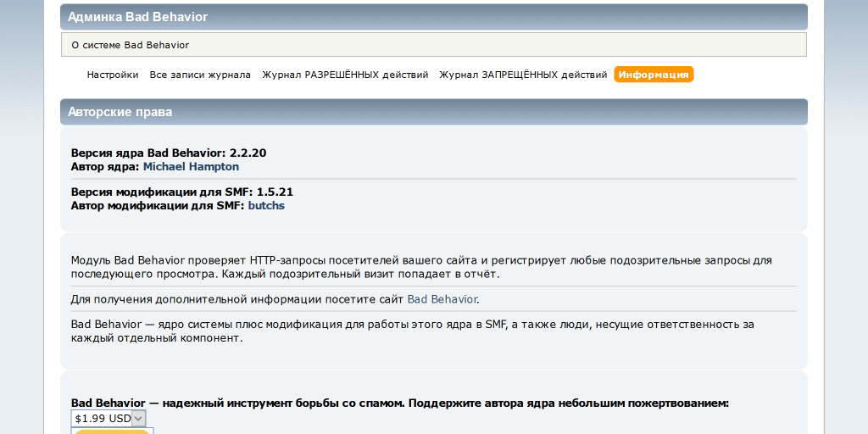Click the Админка Bad Behavior title bar
Screen dimensions: 868x434
(433, 17)
